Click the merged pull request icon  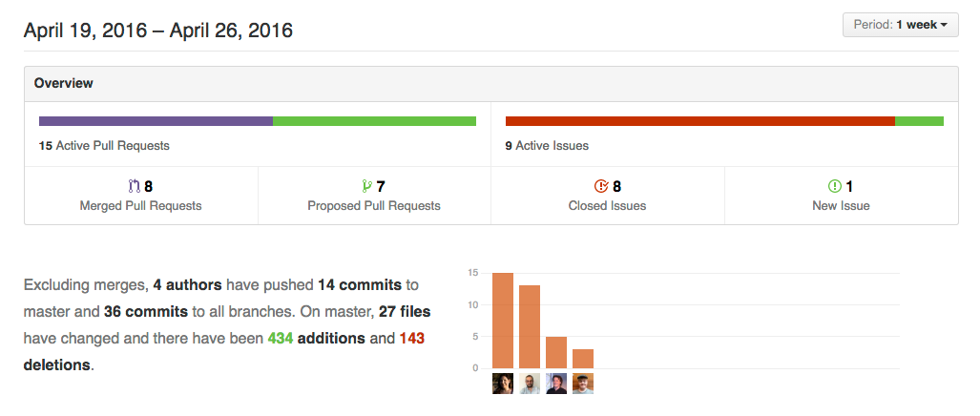pyautogui.click(x=135, y=186)
